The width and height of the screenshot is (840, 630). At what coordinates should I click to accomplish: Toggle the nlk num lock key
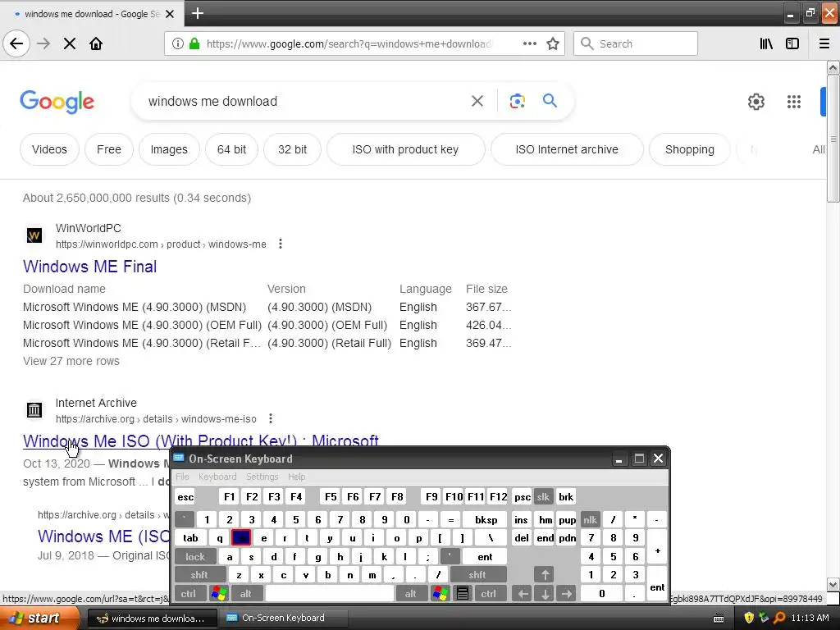(591, 519)
